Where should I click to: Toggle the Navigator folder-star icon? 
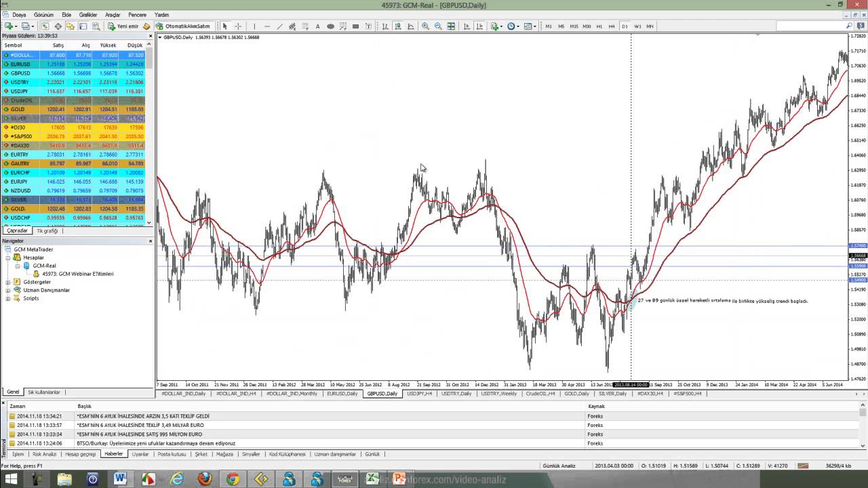point(70,26)
